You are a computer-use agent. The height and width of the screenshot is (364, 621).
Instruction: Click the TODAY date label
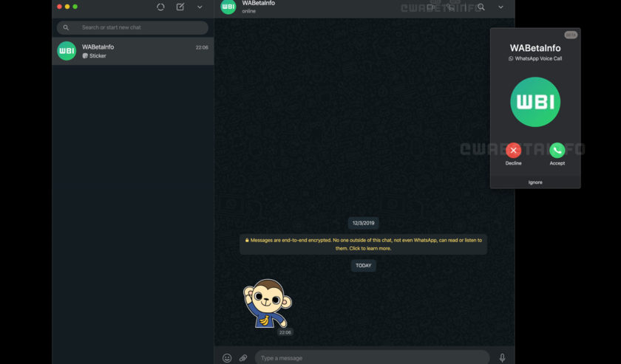click(x=363, y=266)
